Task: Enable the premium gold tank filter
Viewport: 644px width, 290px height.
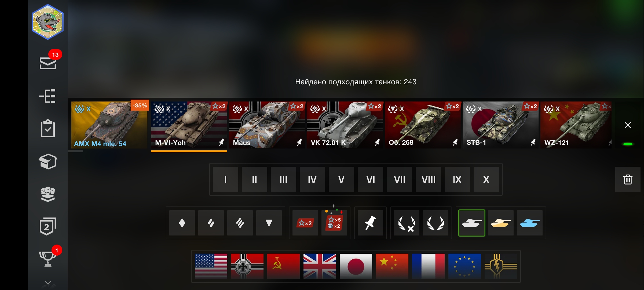Action: [501, 223]
